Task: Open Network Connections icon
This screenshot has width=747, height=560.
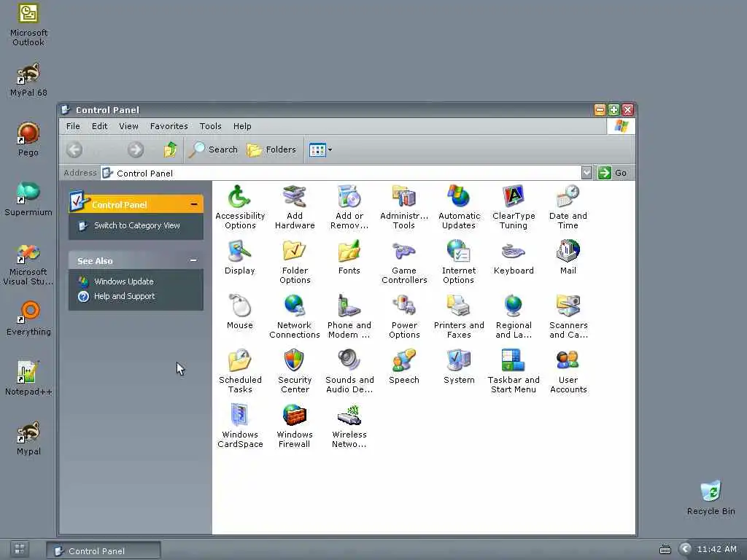Action: point(295,306)
